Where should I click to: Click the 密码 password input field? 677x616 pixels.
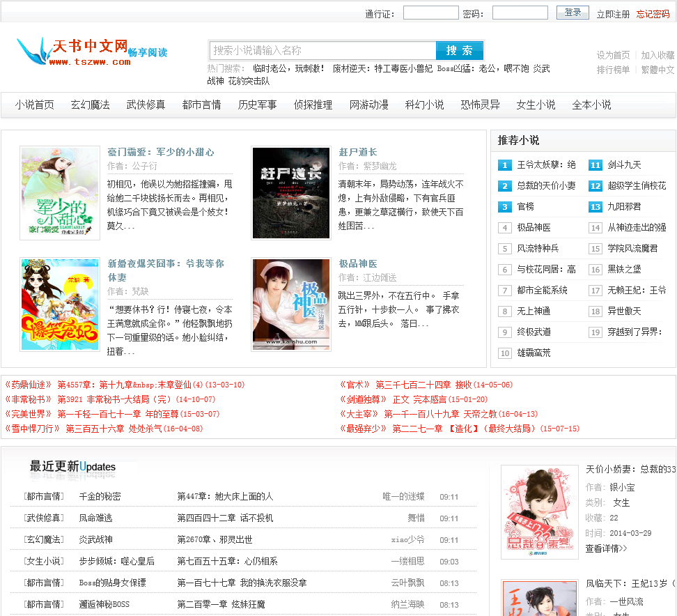[520, 13]
